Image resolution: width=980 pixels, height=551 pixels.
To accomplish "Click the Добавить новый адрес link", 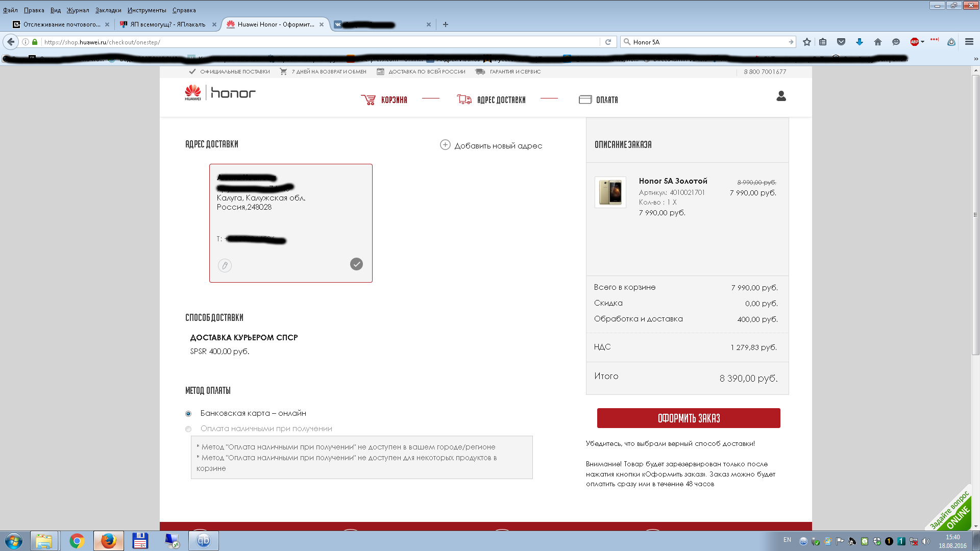I will click(x=498, y=146).
